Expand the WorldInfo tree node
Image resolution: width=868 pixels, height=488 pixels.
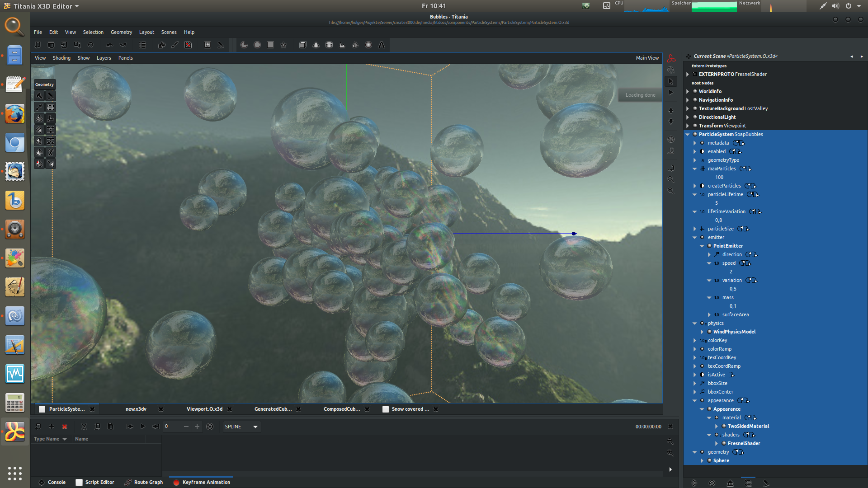click(x=688, y=91)
